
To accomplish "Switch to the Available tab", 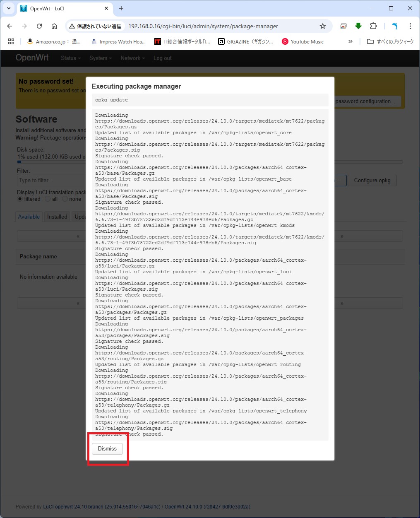I will click(x=29, y=217).
